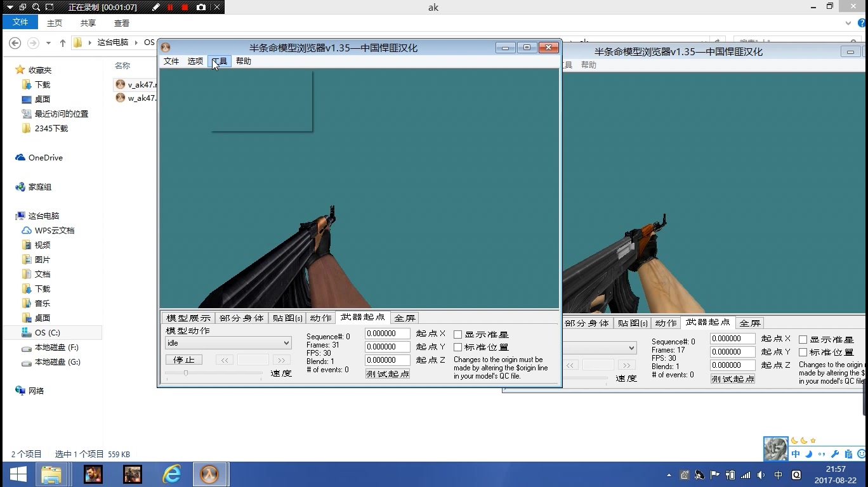Select OS (C:) drive in sidebar
Image resolution: width=868 pixels, height=487 pixels.
click(x=52, y=332)
